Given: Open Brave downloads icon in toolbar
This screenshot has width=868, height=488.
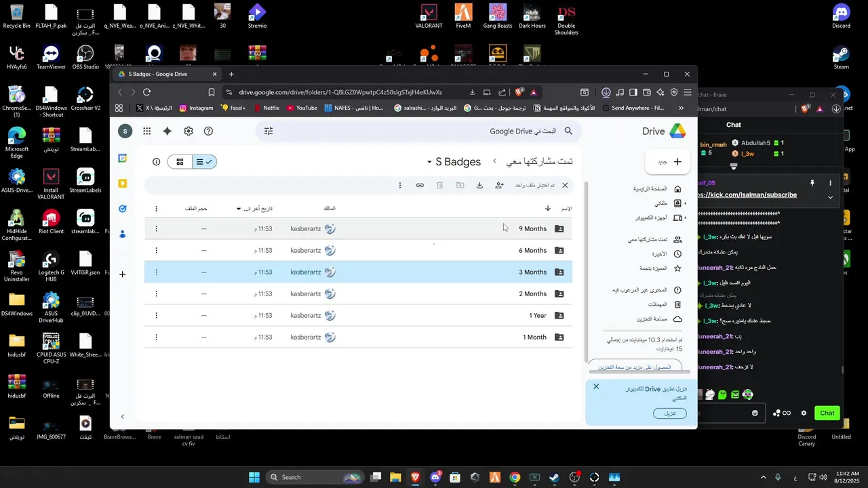Looking at the screenshot, I should (x=606, y=92).
